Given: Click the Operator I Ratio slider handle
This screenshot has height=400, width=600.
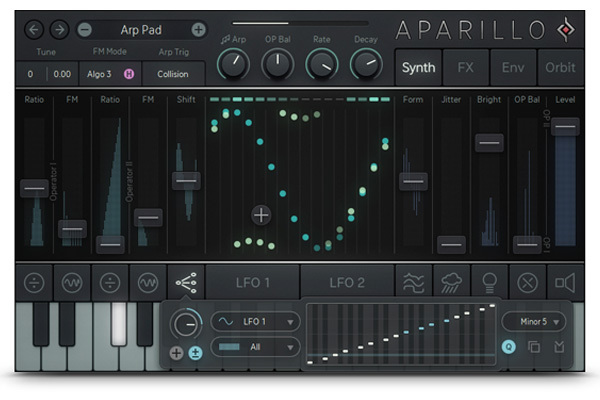Looking at the screenshot, I should point(34,188).
